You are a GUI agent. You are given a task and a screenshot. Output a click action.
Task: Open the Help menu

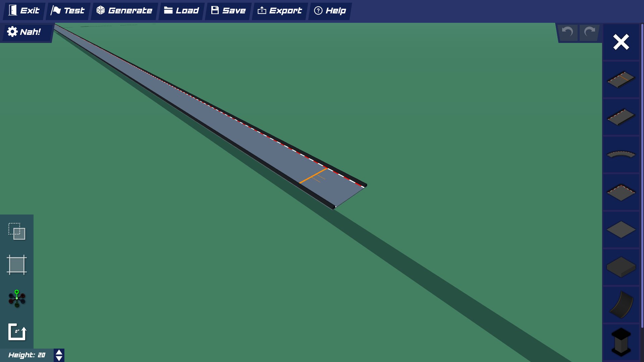click(x=330, y=10)
